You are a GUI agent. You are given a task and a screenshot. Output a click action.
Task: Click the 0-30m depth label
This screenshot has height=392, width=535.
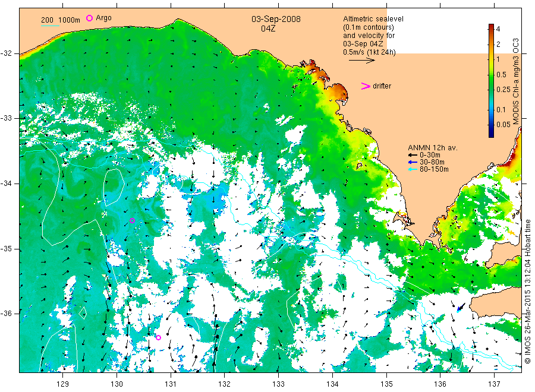coord(430,155)
